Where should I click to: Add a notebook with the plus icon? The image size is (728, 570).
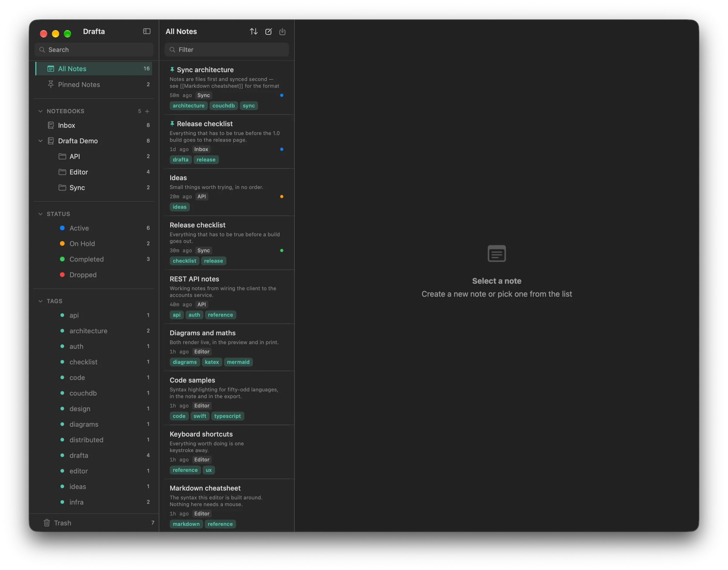tap(147, 111)
